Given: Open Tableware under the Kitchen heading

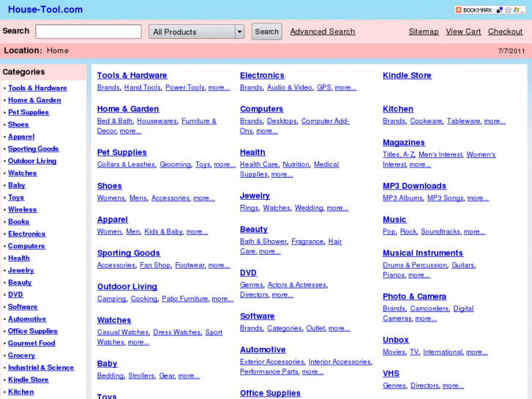Looking at the screenshot, I should (463, 122).
